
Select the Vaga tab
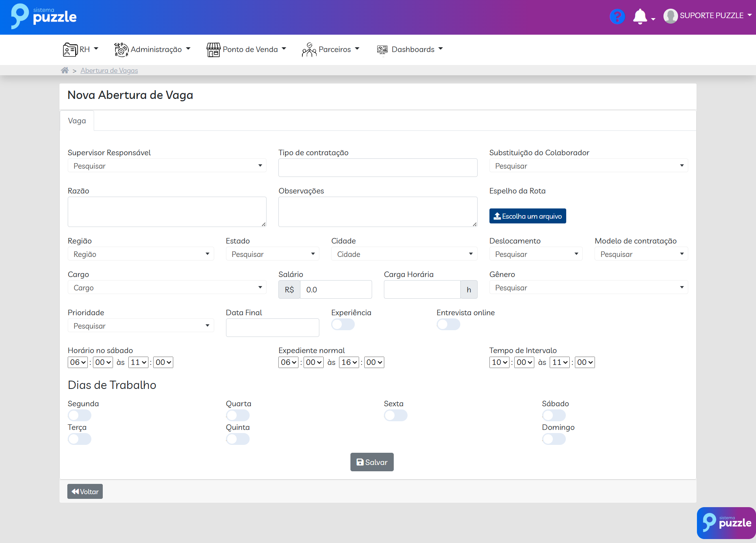[77, 121]
